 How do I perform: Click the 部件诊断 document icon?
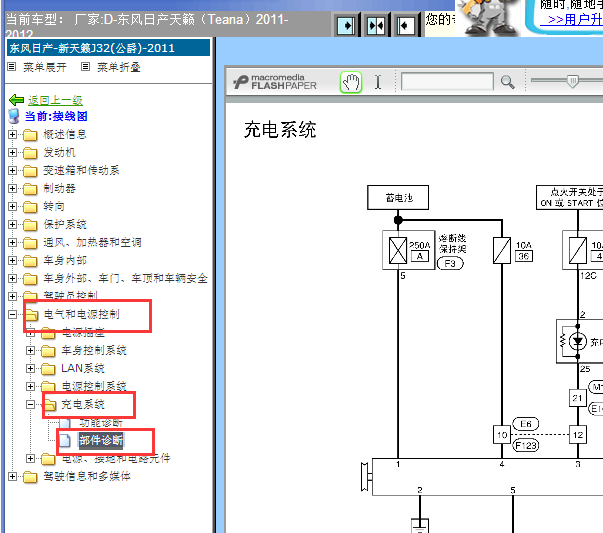coord(65,441)
